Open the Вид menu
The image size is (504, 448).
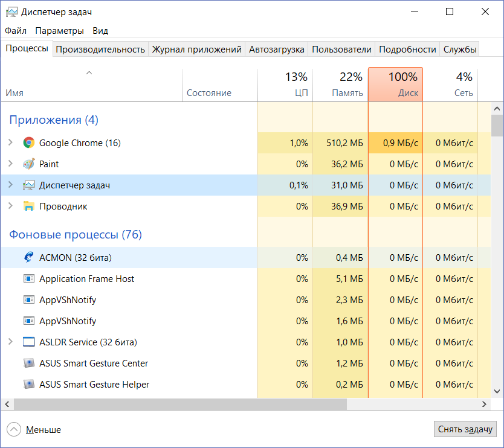click(100, 31)
